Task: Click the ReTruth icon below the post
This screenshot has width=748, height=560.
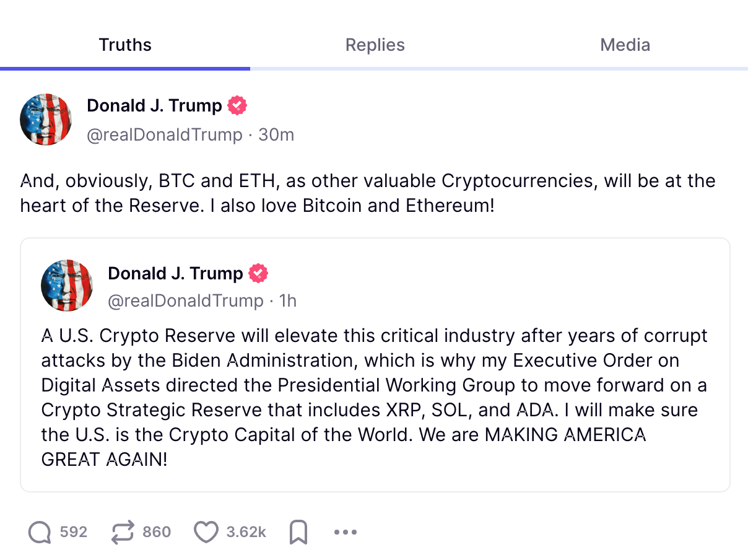Action: [123, 532]
